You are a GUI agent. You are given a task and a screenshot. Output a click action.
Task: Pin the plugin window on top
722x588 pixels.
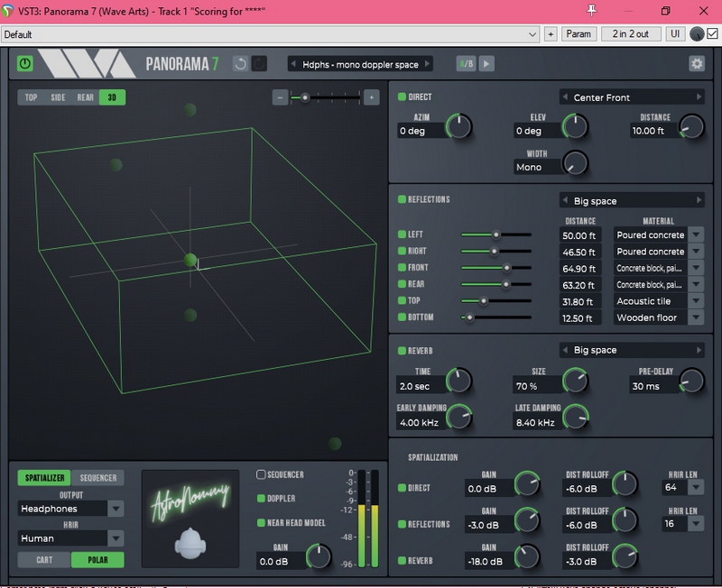(592, 11)
